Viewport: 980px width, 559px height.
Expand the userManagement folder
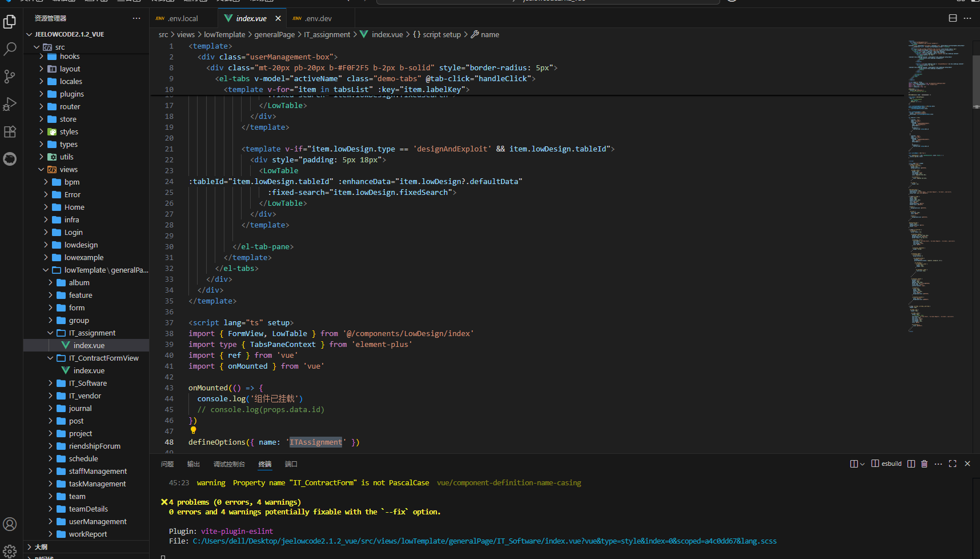pos(86,522)
